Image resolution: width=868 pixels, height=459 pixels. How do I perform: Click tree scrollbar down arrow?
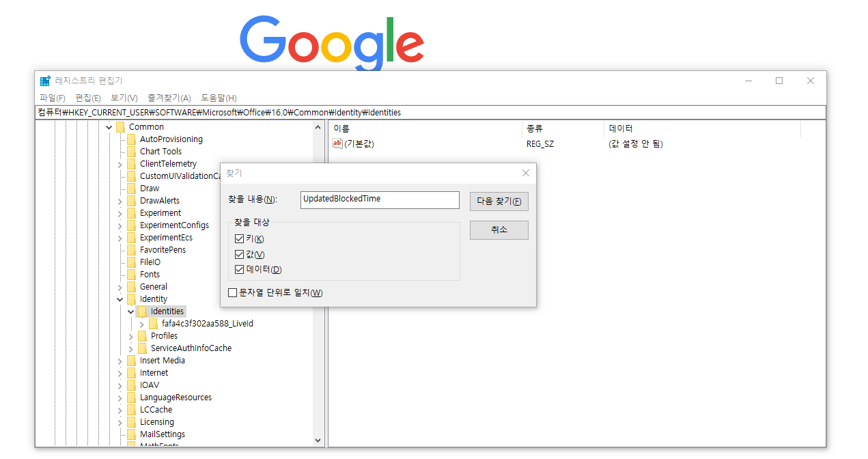pyautogui.click(x=318, y=441)
